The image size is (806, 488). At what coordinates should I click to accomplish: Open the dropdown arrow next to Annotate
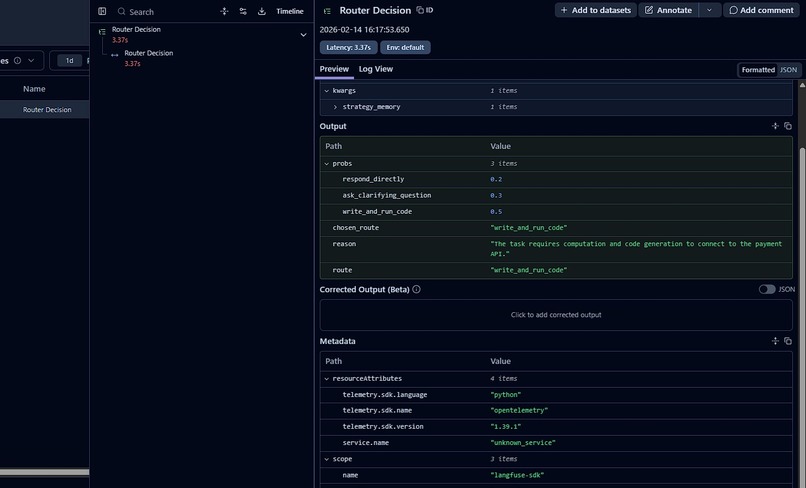[710, 10]
